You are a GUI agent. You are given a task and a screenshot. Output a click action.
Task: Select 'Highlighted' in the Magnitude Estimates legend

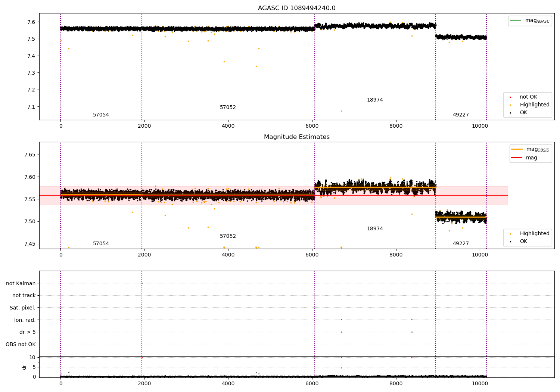(x=534, y=234)
